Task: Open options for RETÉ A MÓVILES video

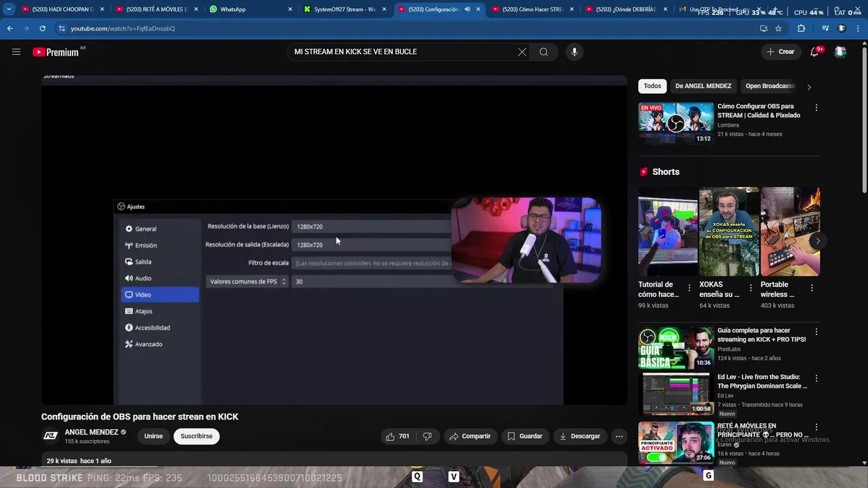Action: (x=816, y=427)
